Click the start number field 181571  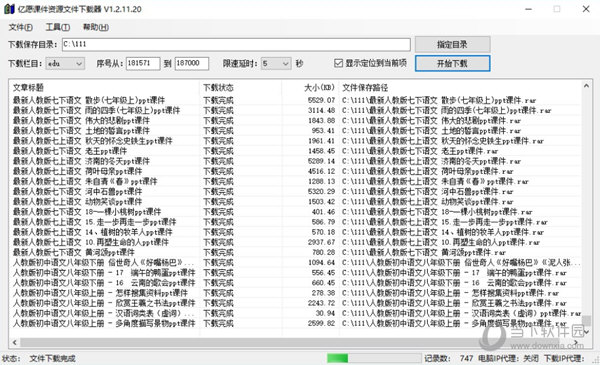143,64
